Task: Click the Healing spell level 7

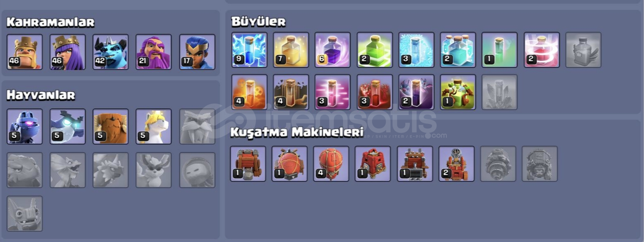Action: click(291, 50)
